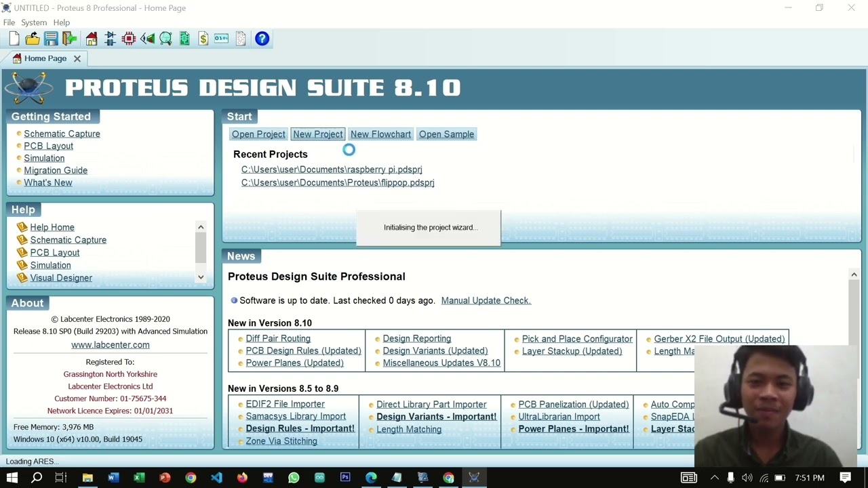Open Simulation in Help panel

pos(50,265)
